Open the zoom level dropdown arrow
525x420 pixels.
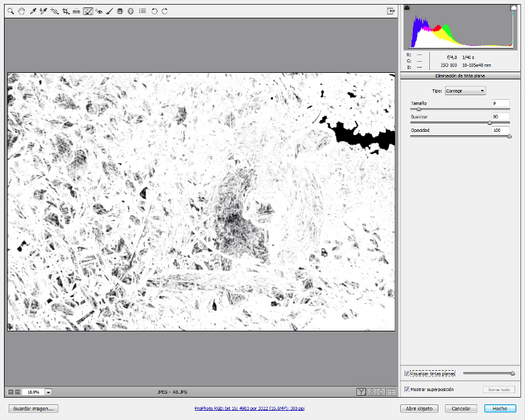[49, 392]
